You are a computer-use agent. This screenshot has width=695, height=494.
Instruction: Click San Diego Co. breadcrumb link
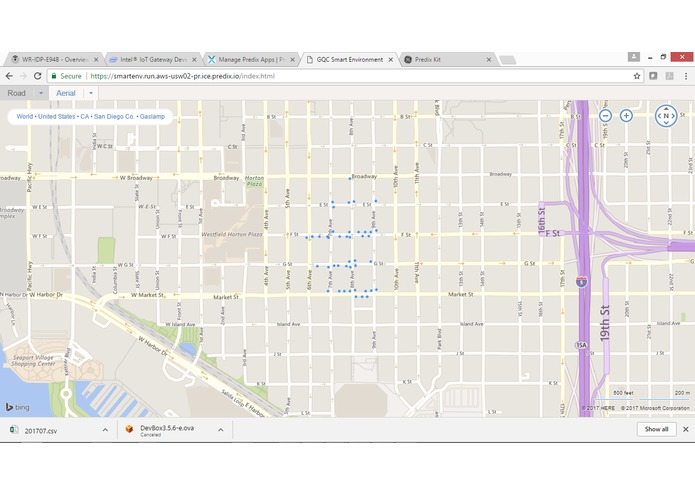tap(114, 117)
